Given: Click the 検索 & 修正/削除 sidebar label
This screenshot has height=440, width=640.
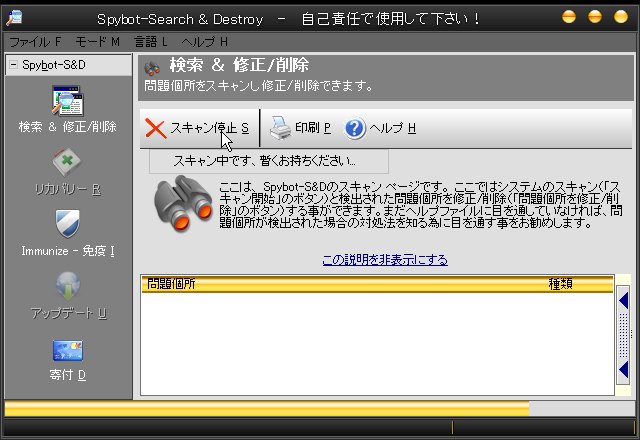Looking at the screenshot, I should [x=68, y=127].
